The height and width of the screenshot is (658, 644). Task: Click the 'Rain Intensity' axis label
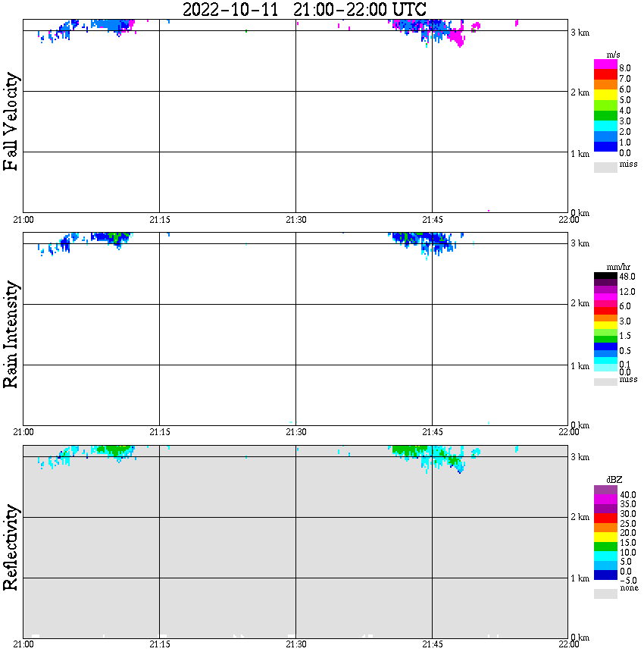[11, 334]
